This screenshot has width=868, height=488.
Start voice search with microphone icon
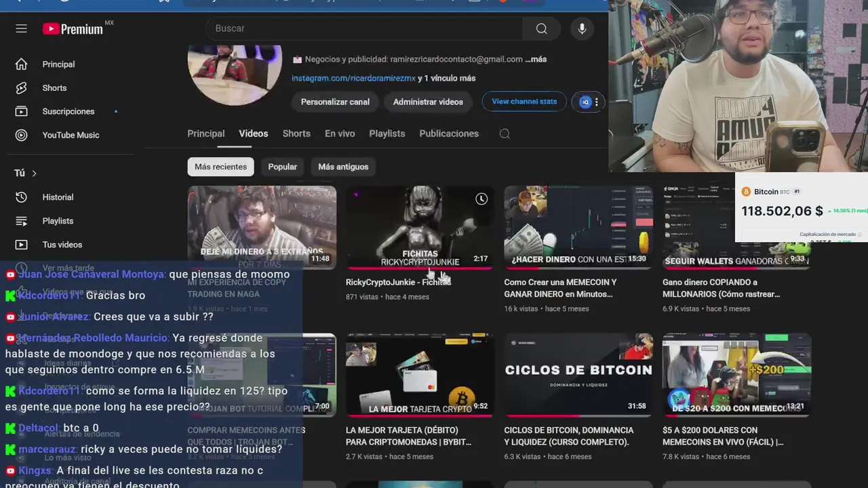click(x=582, y=28)
